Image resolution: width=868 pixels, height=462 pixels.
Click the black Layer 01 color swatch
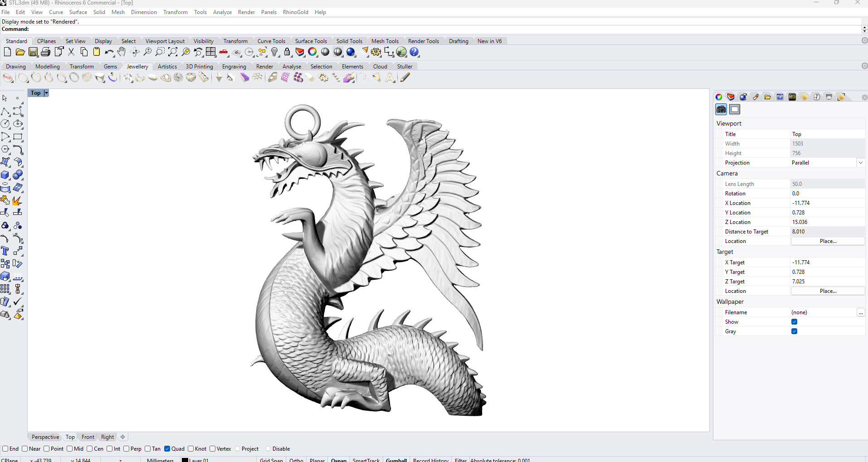click(x=185, y=460)
